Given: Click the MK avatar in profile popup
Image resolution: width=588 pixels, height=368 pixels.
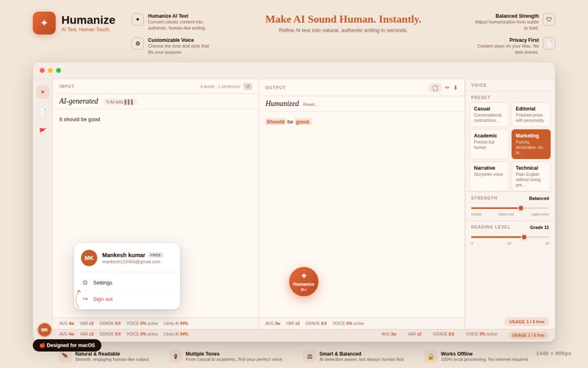Looking at the screenshot, I should tap(89, 258).
